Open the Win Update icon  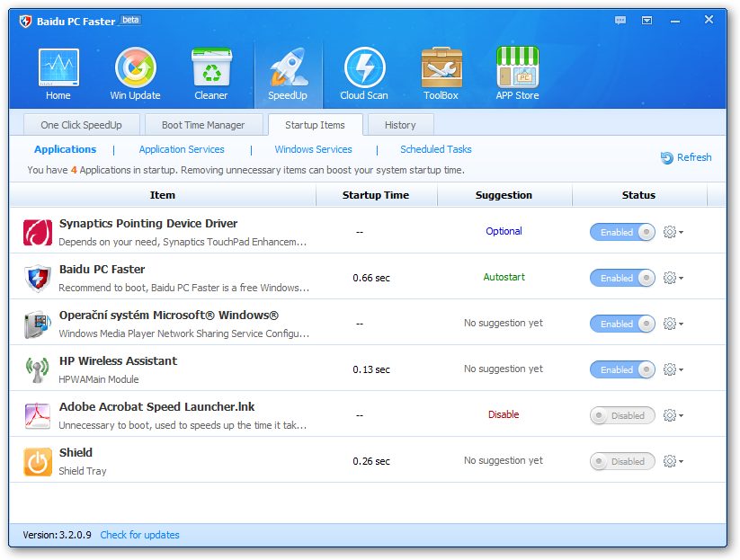tap(136, 67)
